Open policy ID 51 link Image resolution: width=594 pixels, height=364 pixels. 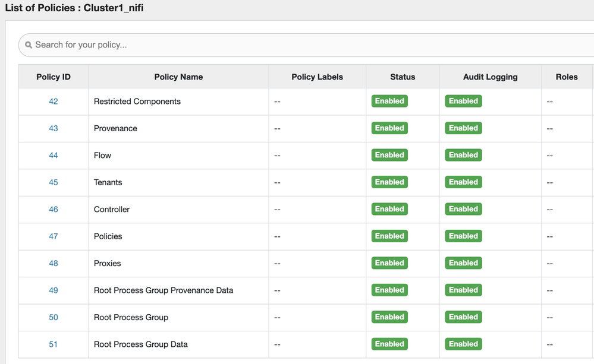click(x=54, y=344)
